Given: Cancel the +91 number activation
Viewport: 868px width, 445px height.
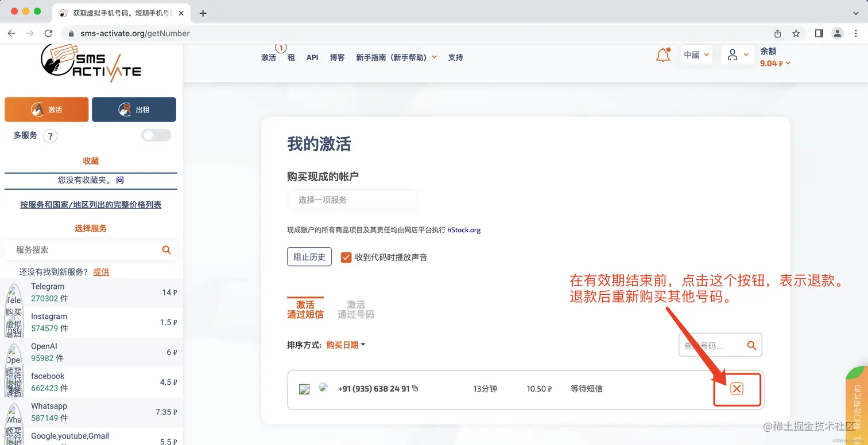Looking at the screenshot, I should pyautogui.click(x=737, y=389).
